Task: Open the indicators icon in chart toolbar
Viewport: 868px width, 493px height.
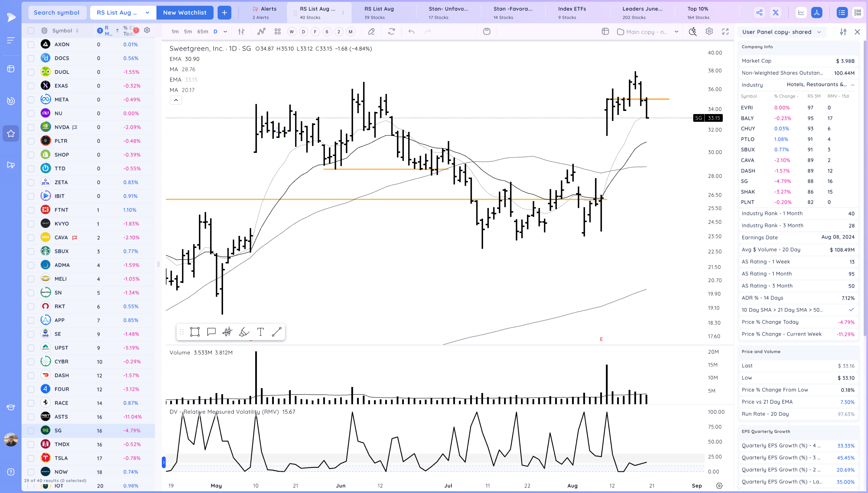Action: point(261,31)
